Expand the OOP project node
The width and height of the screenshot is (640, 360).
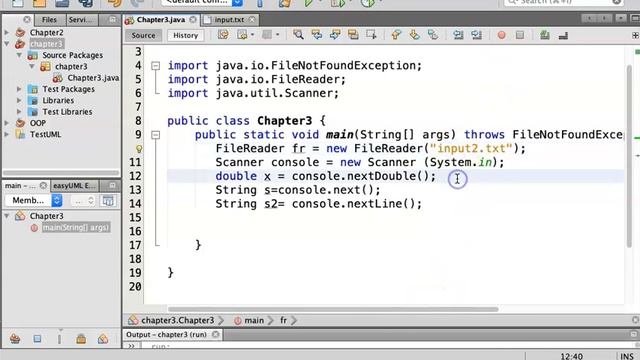click(7, 123)
